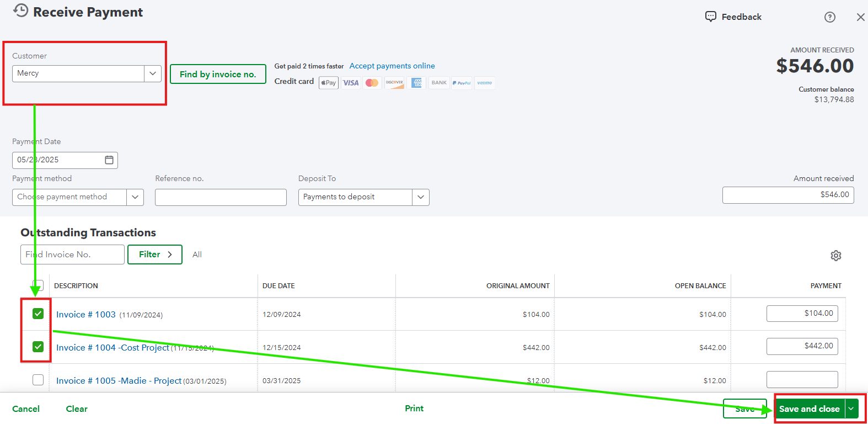
Task: Uncheck the Invoice # 1003 checkbox
Action: [38, 314]
